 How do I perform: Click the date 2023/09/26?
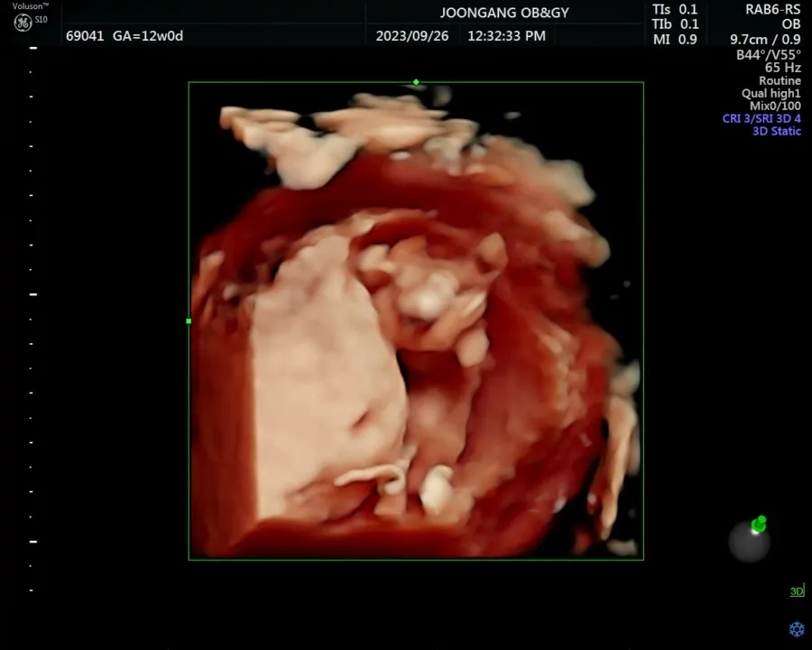tap(411, 36)
